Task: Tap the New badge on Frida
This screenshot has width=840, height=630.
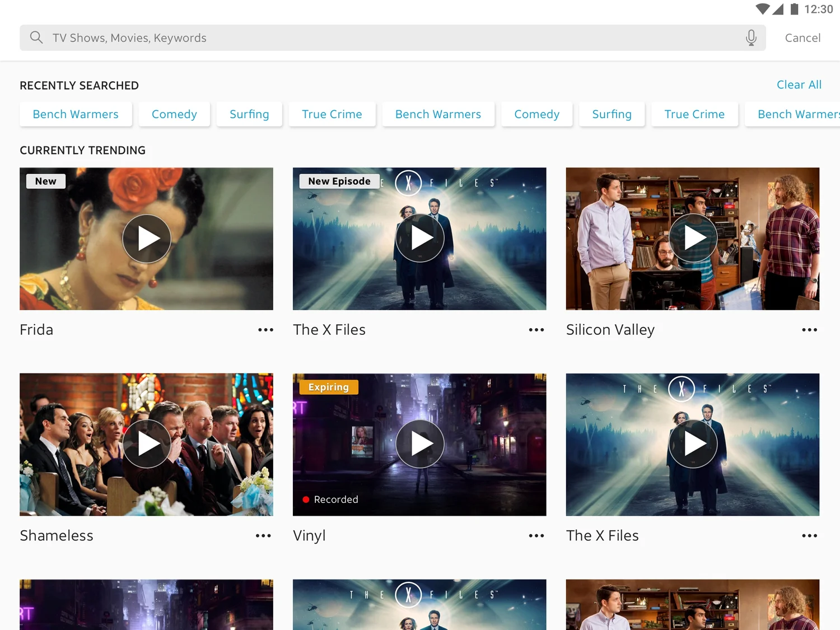Action: (46, 181)
